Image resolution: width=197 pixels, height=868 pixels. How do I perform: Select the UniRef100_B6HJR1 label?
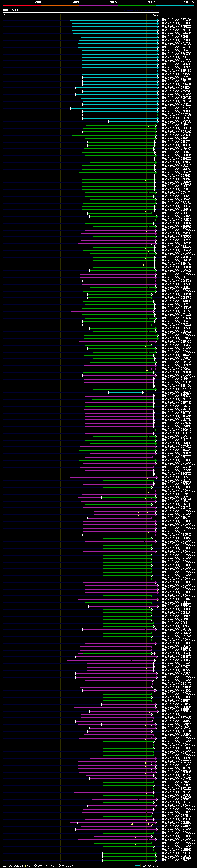(x=176, y=264)
